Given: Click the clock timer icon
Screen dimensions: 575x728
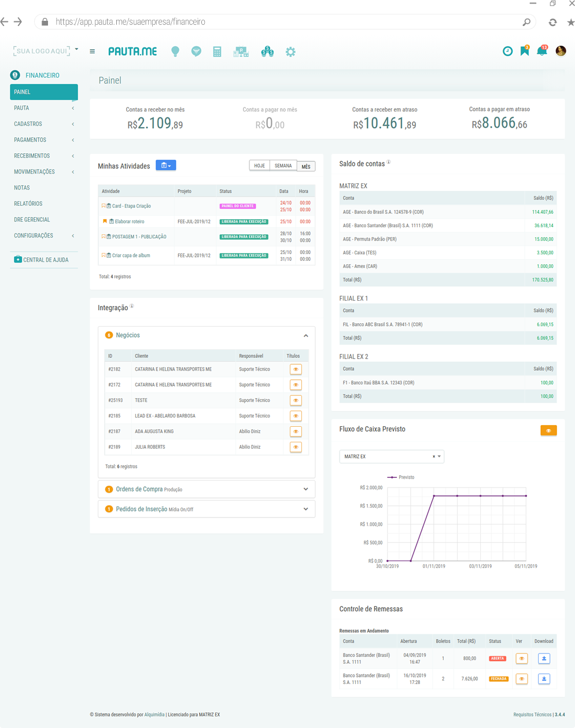Looking at the screenshot, I should pyautogui.click(x=507, y=51).
